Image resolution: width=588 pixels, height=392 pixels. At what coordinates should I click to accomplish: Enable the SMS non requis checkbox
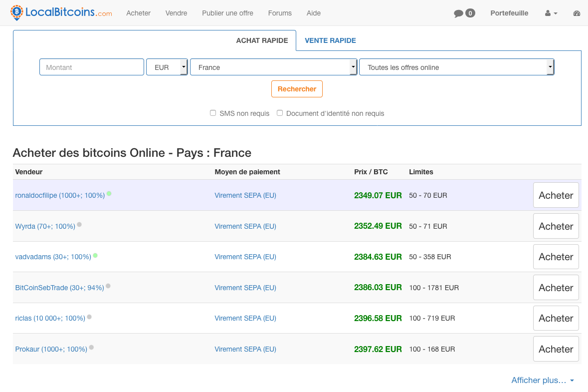point(213,113)
